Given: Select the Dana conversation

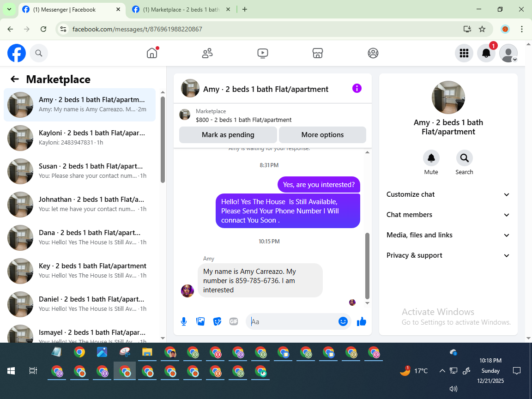Looking at the screenshot, I should [79, 237].
